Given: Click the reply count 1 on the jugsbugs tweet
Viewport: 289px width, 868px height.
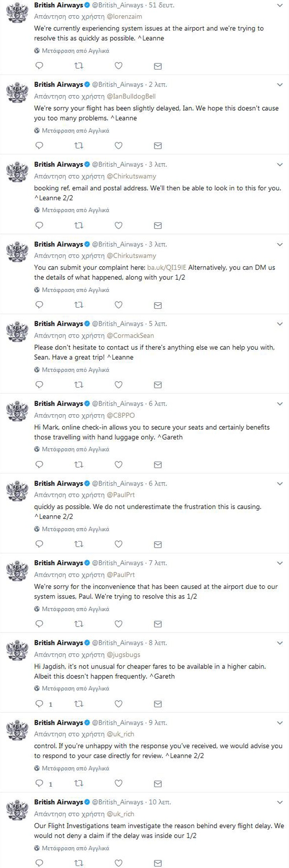Looking at the screenshot, I should 50,704.
